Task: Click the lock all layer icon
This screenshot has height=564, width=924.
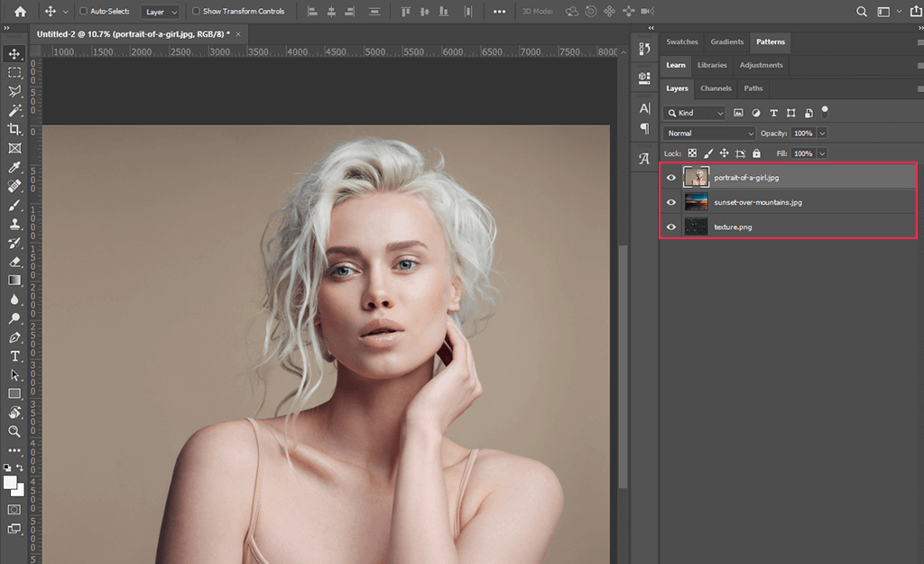Action: pyautogui.click(x=756, y=154)
